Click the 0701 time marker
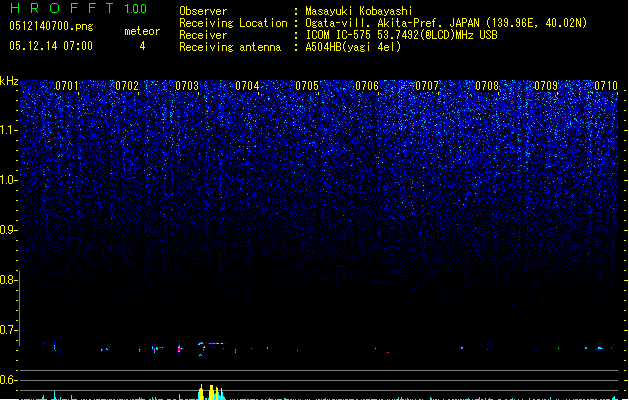The width and height of the screenshot is (629, 400). tap(67, 86)
